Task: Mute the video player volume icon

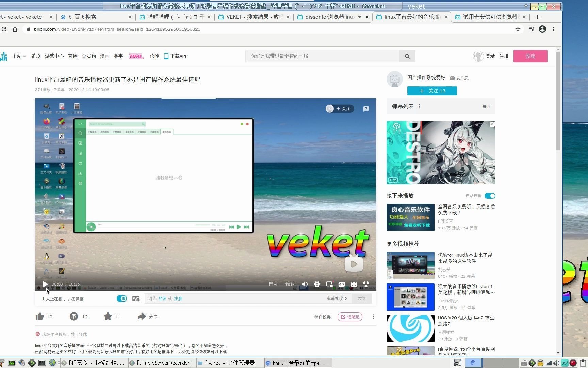Action: click(x=305, y=284)
